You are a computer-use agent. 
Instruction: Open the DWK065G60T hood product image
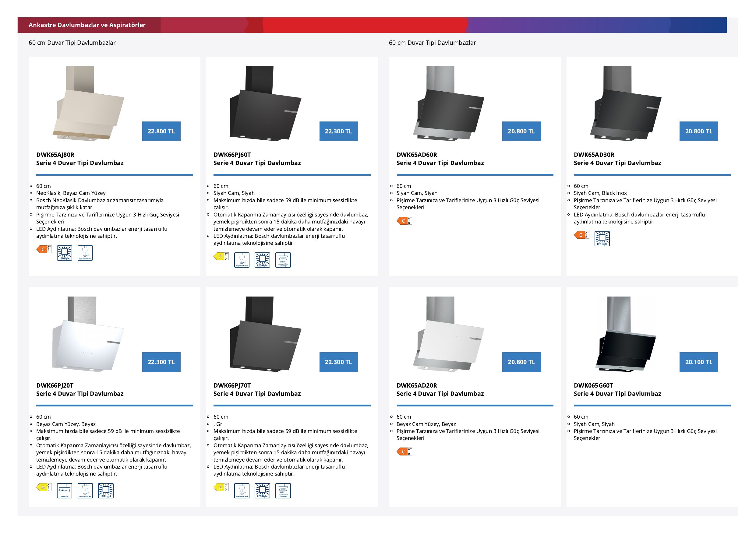[x=626, y=334]
